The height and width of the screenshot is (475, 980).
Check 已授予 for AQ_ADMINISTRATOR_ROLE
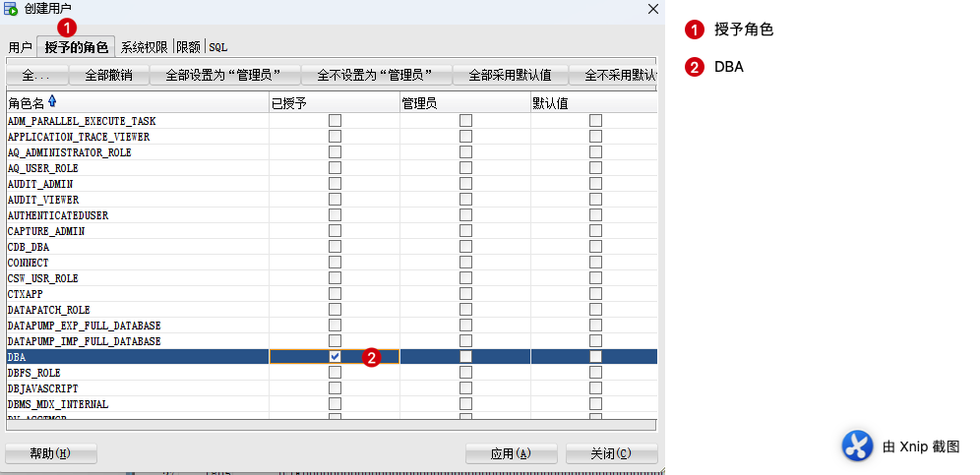pyautogui.click(x=335, y=151)
